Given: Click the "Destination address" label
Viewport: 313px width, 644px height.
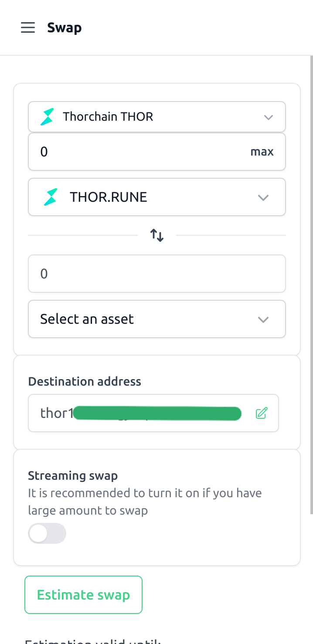Looking at the screenshot, I should pyautogui.click(x=85, y=382).
